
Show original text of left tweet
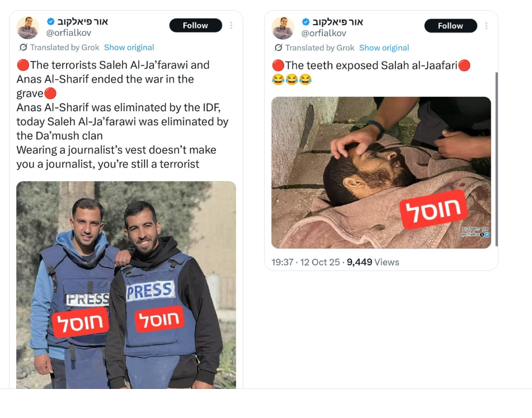[x=129, y=47]
